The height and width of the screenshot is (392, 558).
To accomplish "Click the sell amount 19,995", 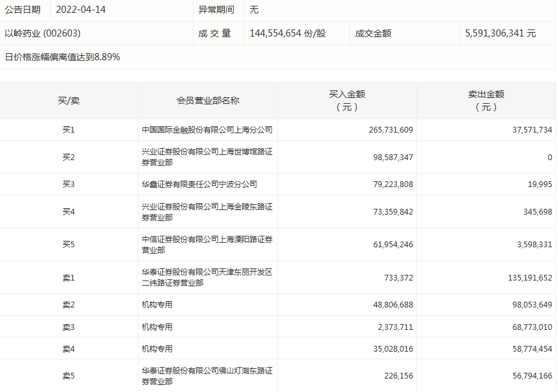I will 540,184.
